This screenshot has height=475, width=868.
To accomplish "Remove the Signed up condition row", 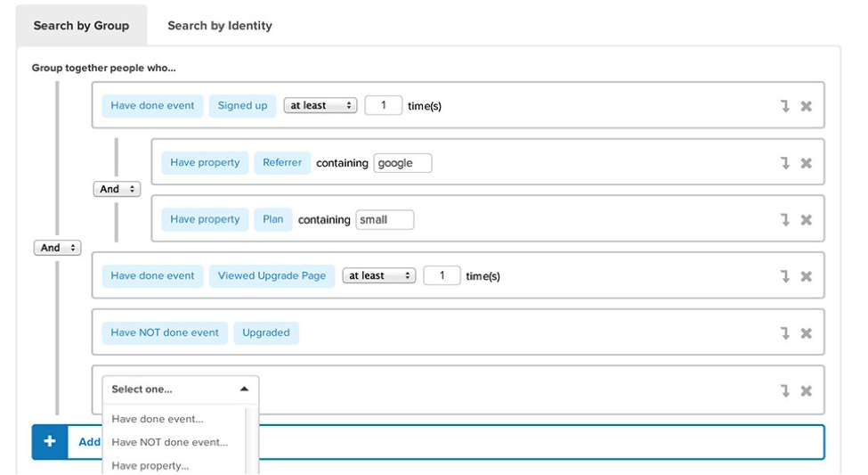I will [x=806, y=106].
